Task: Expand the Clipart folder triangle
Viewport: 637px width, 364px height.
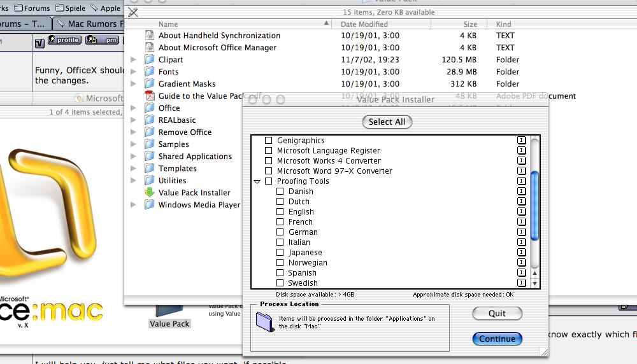Action: [133, 59]
